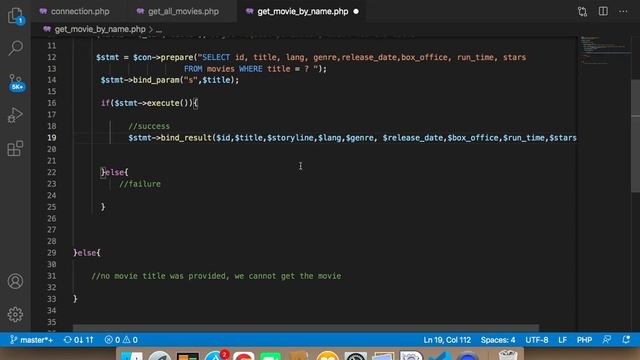Synchronize changes 0↓ 1↑ in status bar

[79, 340]
